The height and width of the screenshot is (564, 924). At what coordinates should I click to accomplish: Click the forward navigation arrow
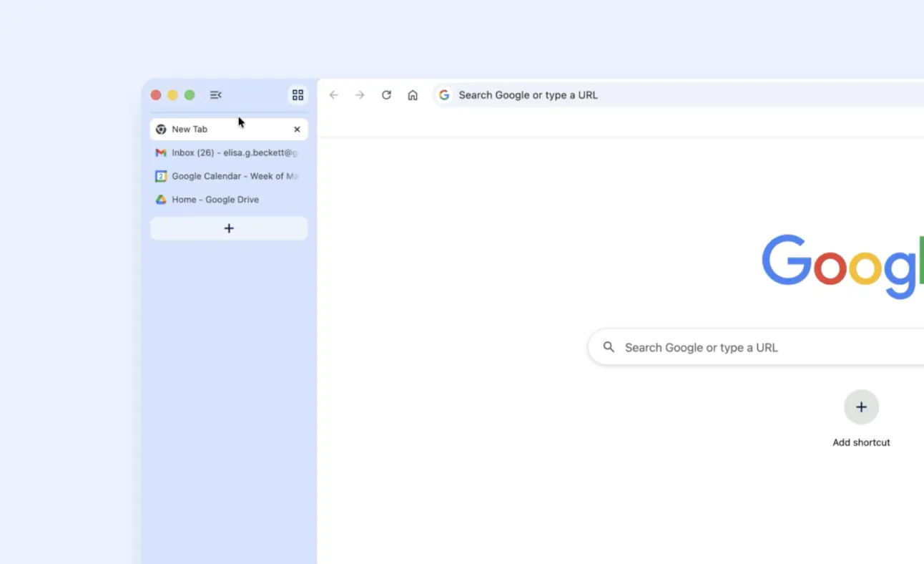point(360,95)
